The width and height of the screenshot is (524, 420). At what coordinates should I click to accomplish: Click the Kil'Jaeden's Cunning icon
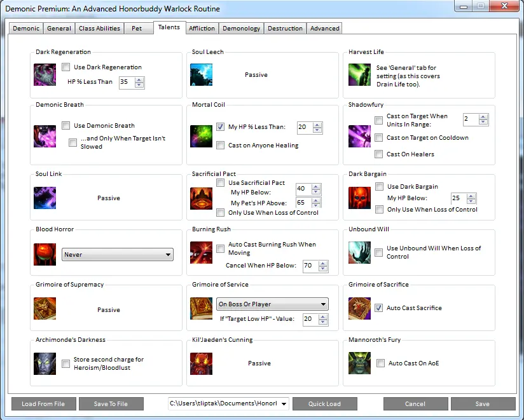coord(201,363)
